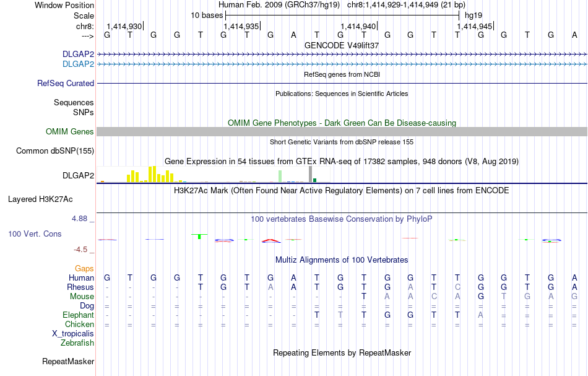Click the Zebrafish species label
Image resolution: width=588 pixels, height=376 pixels.
[77, 343]
